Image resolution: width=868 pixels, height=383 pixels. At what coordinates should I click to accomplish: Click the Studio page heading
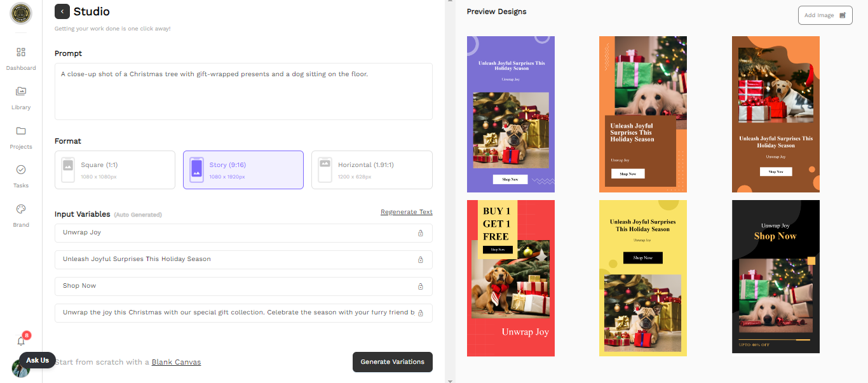pyautogui.click(x=92, y=11)
